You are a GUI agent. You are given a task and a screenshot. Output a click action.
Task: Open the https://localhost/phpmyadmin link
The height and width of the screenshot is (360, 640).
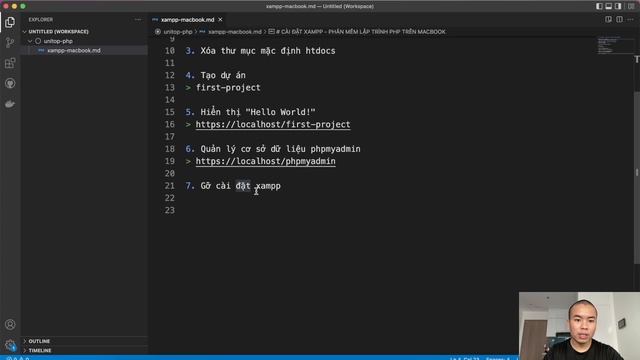pos(265,161)
